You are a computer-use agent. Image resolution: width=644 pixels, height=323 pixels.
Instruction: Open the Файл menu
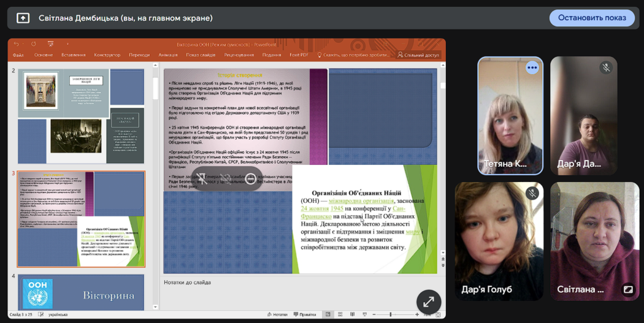18,55
